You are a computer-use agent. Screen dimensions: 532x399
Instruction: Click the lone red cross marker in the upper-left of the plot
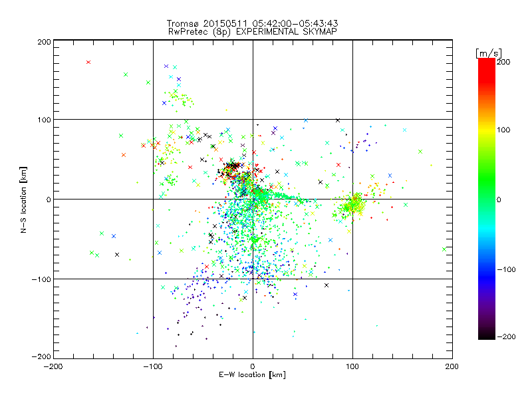point(88,62)
